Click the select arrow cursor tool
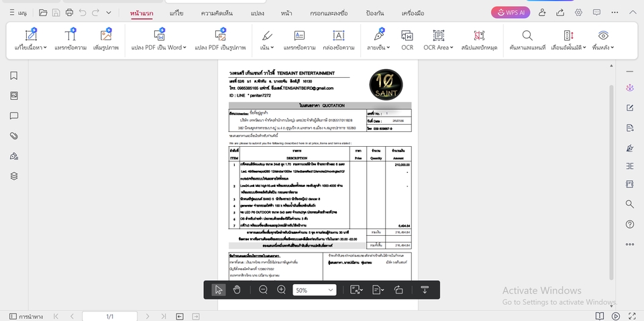The height and width of the screenshot is (321, 644). coord(219,290)
